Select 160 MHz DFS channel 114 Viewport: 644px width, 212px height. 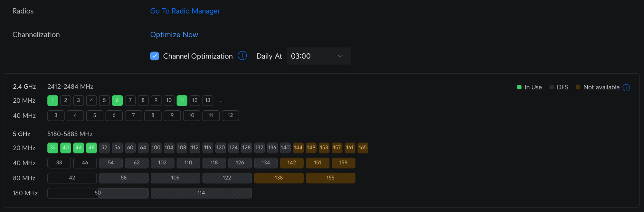[201, 193]
